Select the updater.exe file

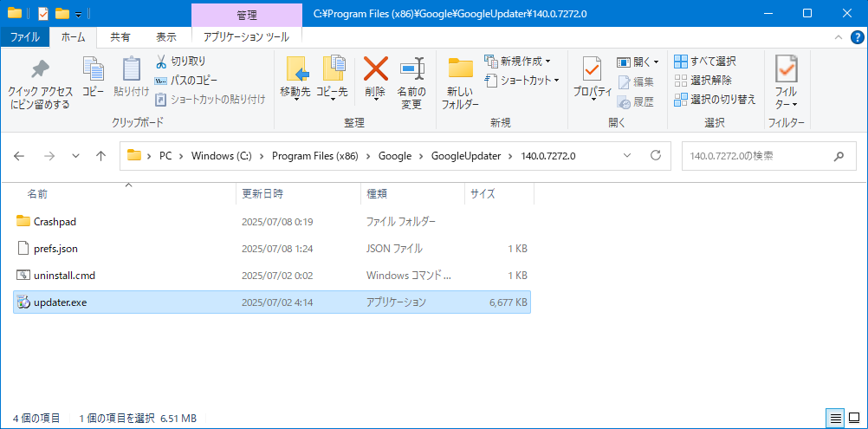click(x=272, y=302)
